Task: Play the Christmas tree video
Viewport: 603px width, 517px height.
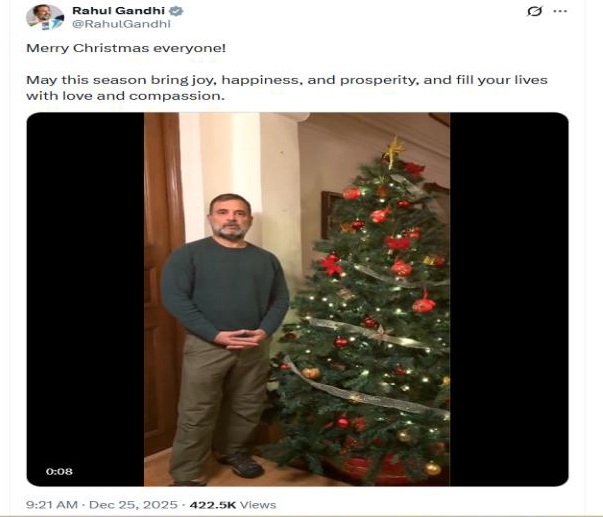Action: (x=297, y=299)
